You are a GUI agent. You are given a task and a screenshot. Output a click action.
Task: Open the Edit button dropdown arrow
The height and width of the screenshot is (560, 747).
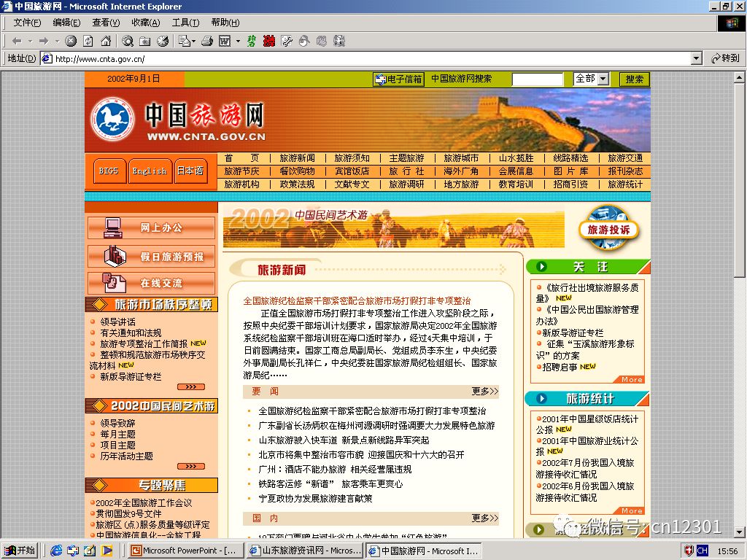[x=238, y=42]
